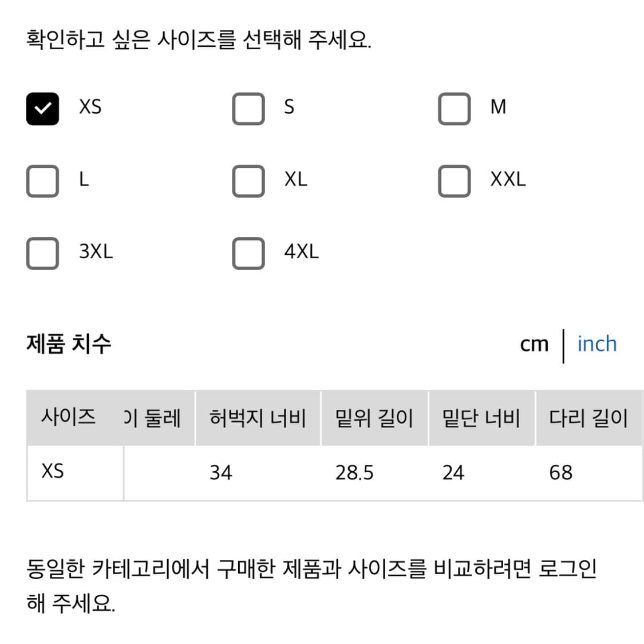The width and height of the screenshot is (644, 644).
Task: Check the XXL size checkbox
Action: click(x=454, y=181)
